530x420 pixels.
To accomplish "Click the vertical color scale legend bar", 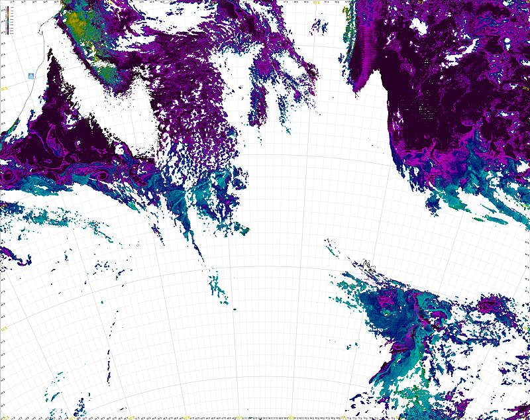I will click(8, 21).
